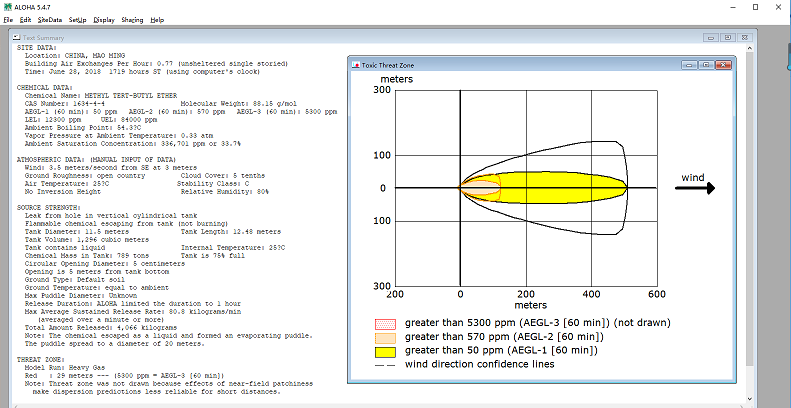Screen dimensions: 791x408
Task: Click the 'THREAT ZONE:' heading
Action: coord(40,360)
